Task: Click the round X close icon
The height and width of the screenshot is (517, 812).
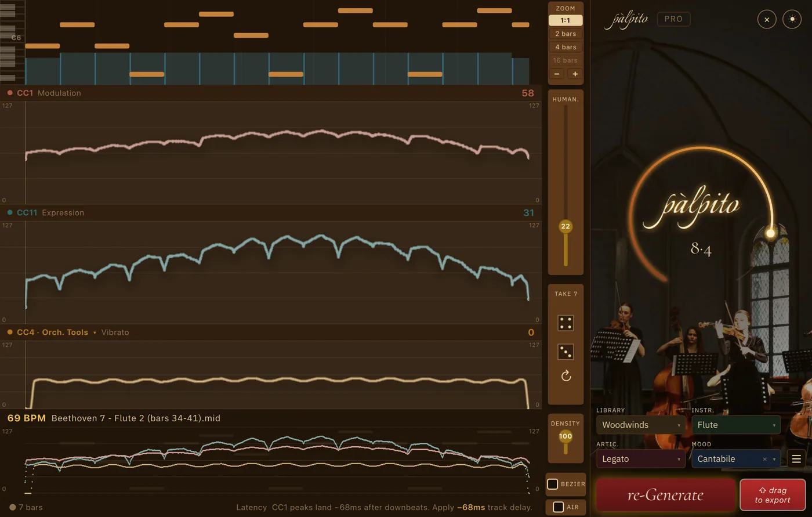Action: click(767, 19)
